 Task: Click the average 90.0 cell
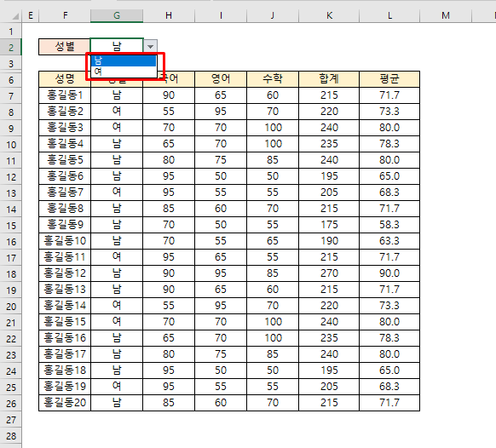[389, 273]
